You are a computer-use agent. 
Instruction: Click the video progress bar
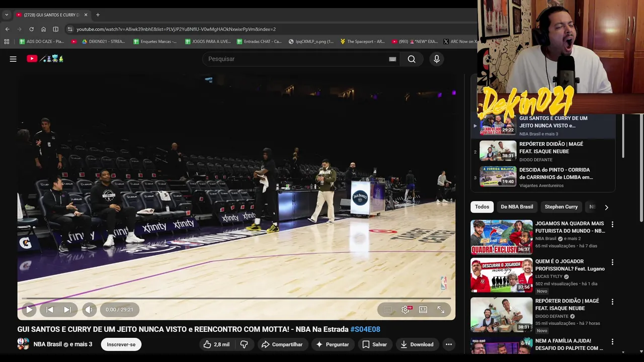pyautogui.click(x=236, y=299)
